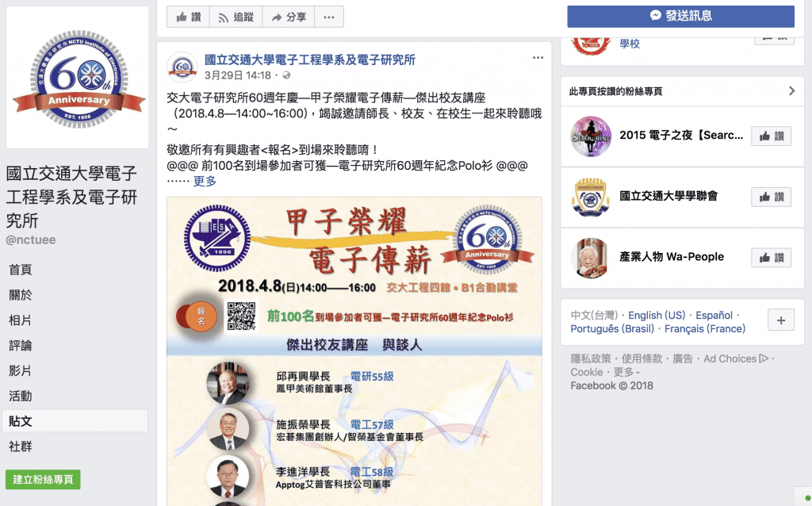The image size is (812, 506).
Task: Open the page's three-dot more options button
Action: click(x=329, y=17)
